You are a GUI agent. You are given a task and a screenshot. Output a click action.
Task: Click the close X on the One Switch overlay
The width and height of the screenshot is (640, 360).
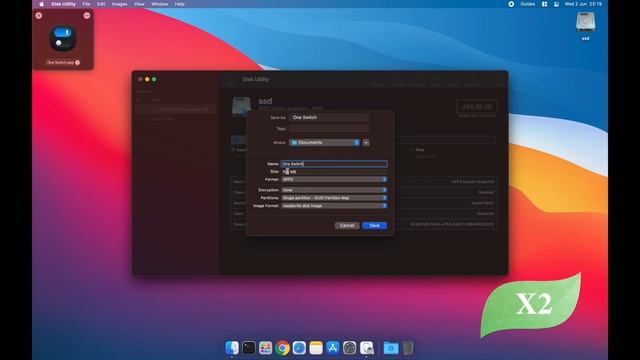[x=39, y=16]
